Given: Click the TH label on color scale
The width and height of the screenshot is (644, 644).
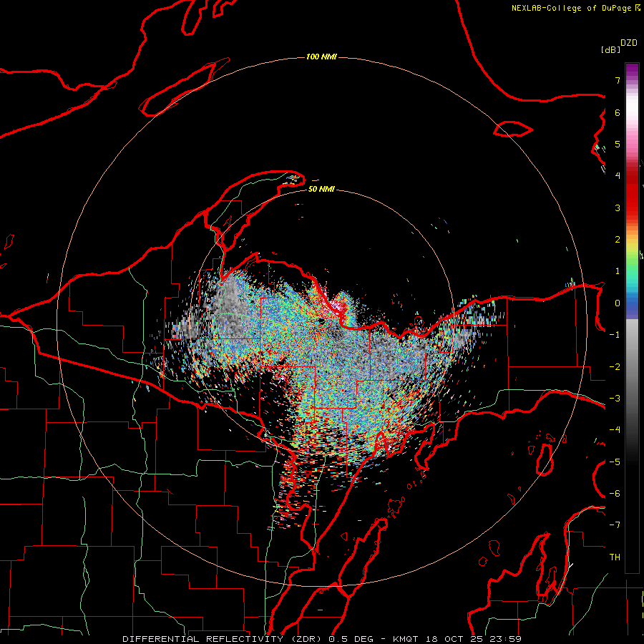Looking at the screenshot, I should click(615, 557).
